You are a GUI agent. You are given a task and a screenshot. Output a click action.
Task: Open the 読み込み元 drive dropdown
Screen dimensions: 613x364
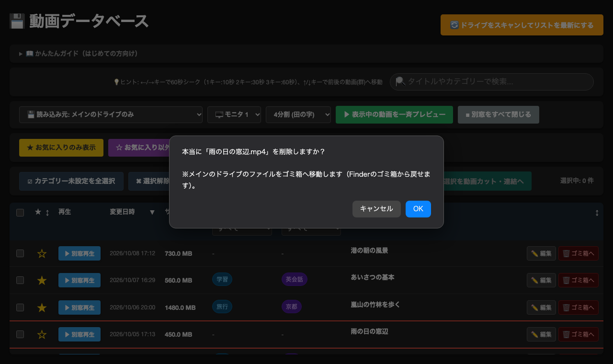[111, 114]
